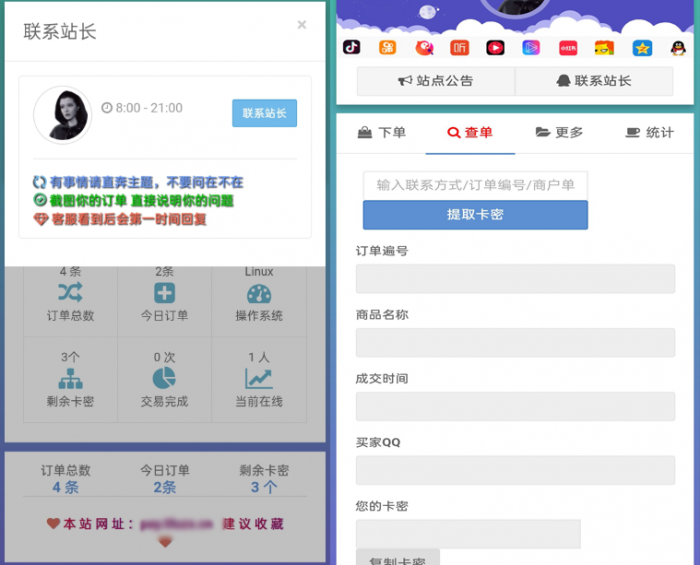Click the line chart icon for 当前在线
Image resolution: width=700 pixels, height=565 pixels.
click(259, 378)
